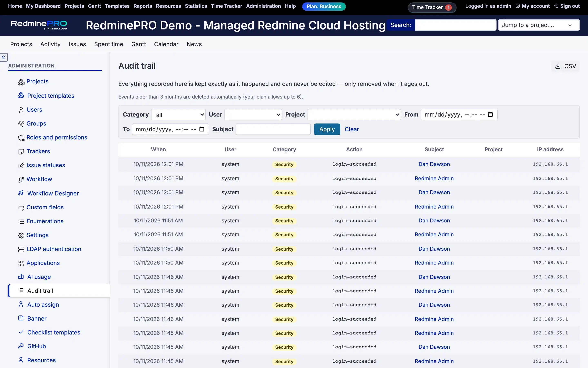
Task: Click the AI usage chart icon
Action: point(21,276)
